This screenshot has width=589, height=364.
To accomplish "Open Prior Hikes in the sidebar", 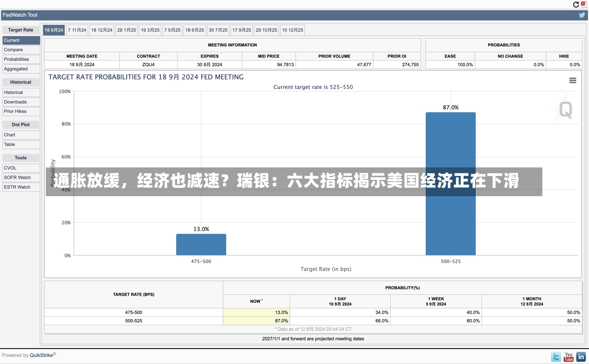I will (x=21, y=112).
